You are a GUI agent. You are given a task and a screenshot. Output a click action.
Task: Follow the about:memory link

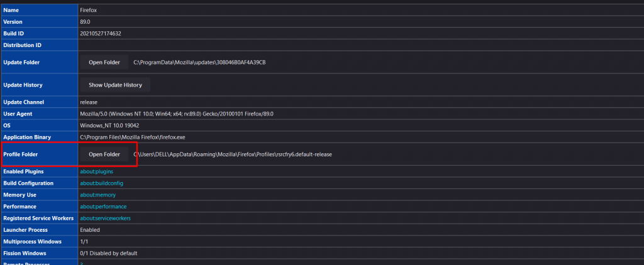tap(97, 195)
